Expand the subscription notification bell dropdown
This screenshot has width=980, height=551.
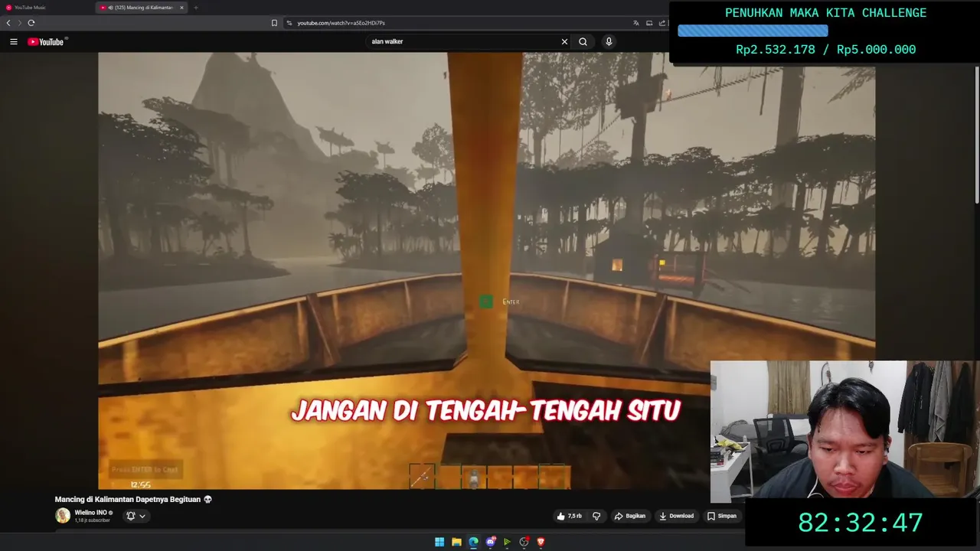[136, 516]
